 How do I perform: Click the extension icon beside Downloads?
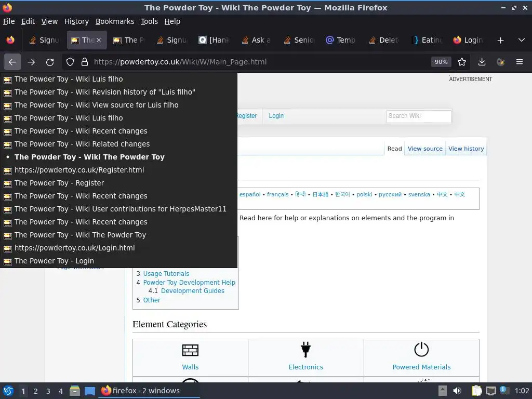500,62
